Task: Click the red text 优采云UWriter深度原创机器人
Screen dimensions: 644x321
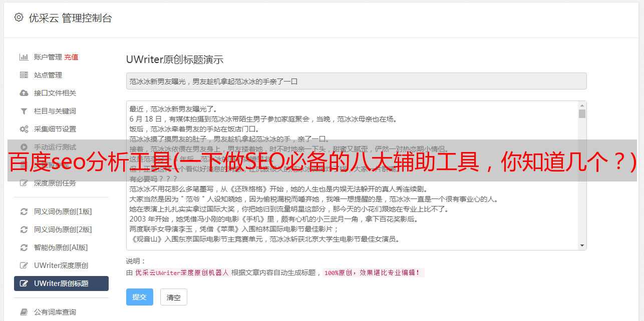Action: [182, 273]
